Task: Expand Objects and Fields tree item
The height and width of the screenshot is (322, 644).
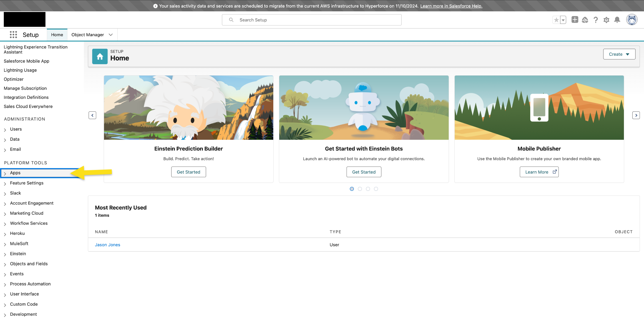Action: (5, 264)
